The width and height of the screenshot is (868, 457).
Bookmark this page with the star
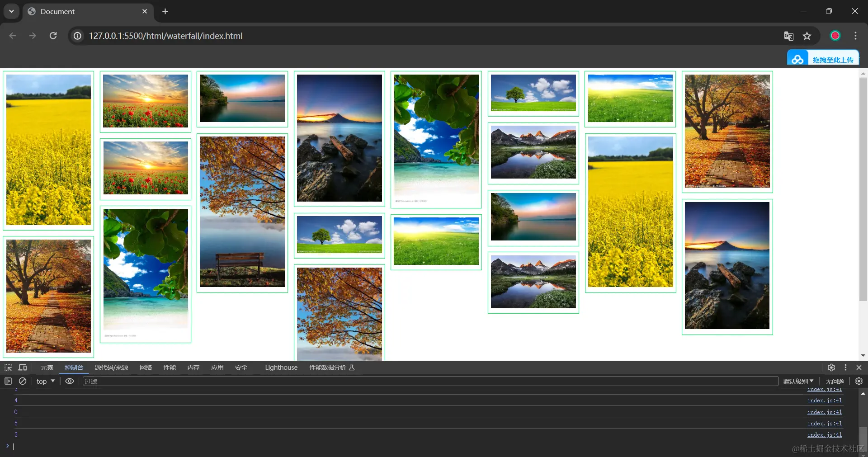(x=807, y=36)
